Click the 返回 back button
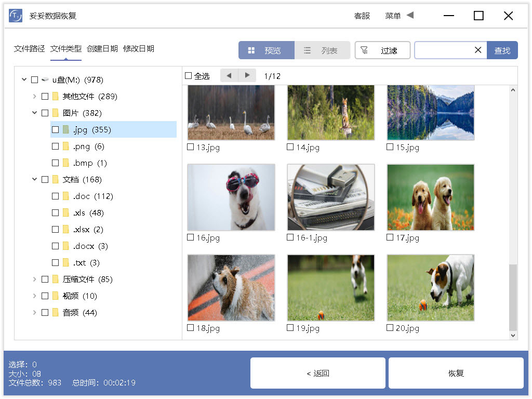The width and height of the screenshot is (532, 399). click(318, 373)
